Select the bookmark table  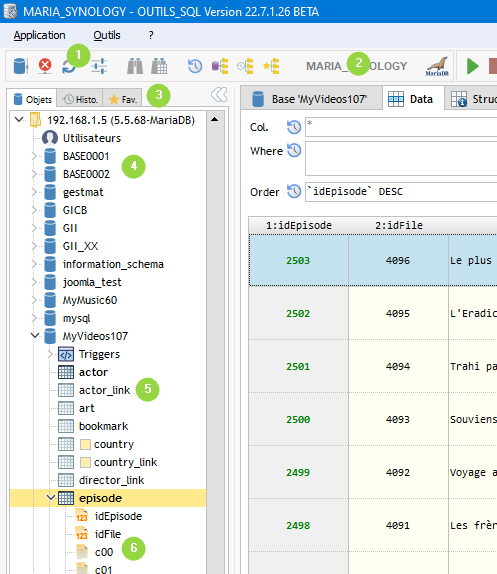(104, 426)
